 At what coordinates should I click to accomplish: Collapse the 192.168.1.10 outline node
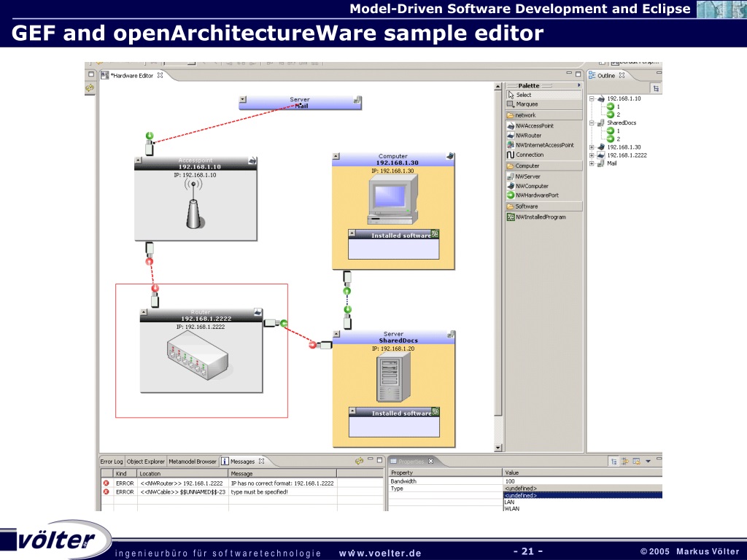(592, 99)
